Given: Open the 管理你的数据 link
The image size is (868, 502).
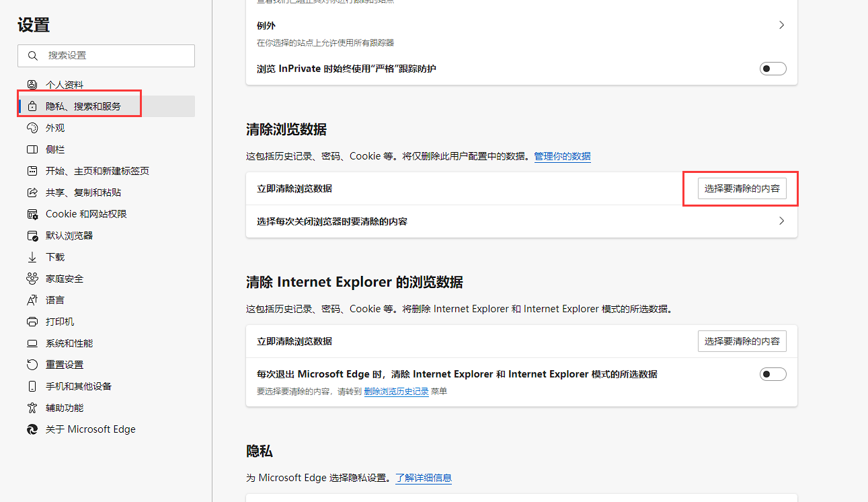Looking at the screenshot, I should 562,156.
